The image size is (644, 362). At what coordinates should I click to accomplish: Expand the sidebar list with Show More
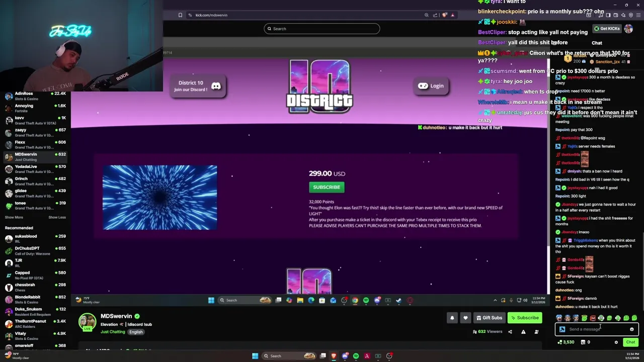click(14, 217)
